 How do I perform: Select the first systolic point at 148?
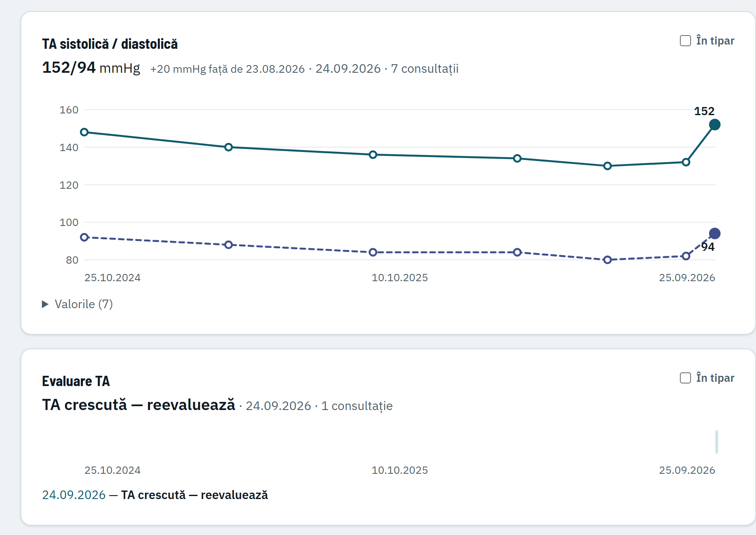pos(84,132)
